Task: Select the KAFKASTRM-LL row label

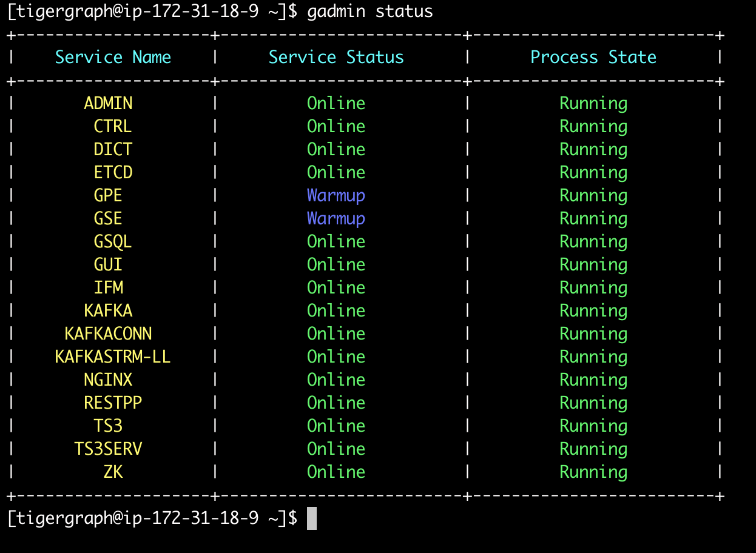Action: pos(113,357)
